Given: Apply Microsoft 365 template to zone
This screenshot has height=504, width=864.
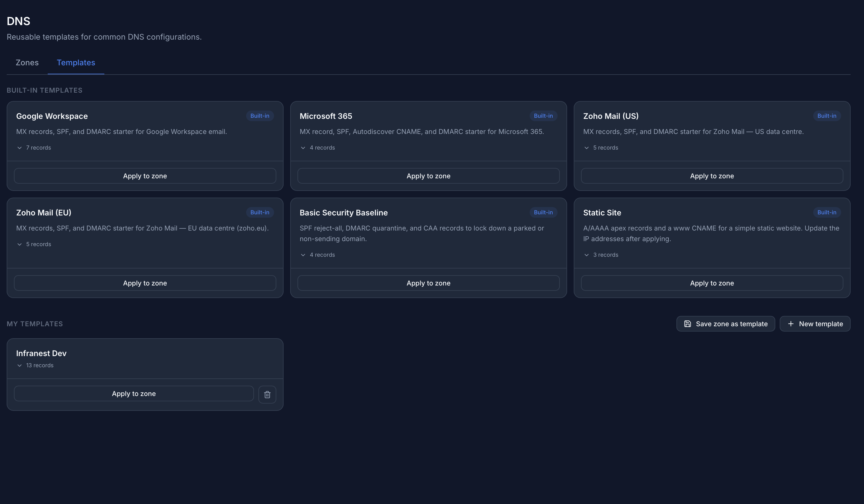Looking at the screenshot, I should click(429, 176).
